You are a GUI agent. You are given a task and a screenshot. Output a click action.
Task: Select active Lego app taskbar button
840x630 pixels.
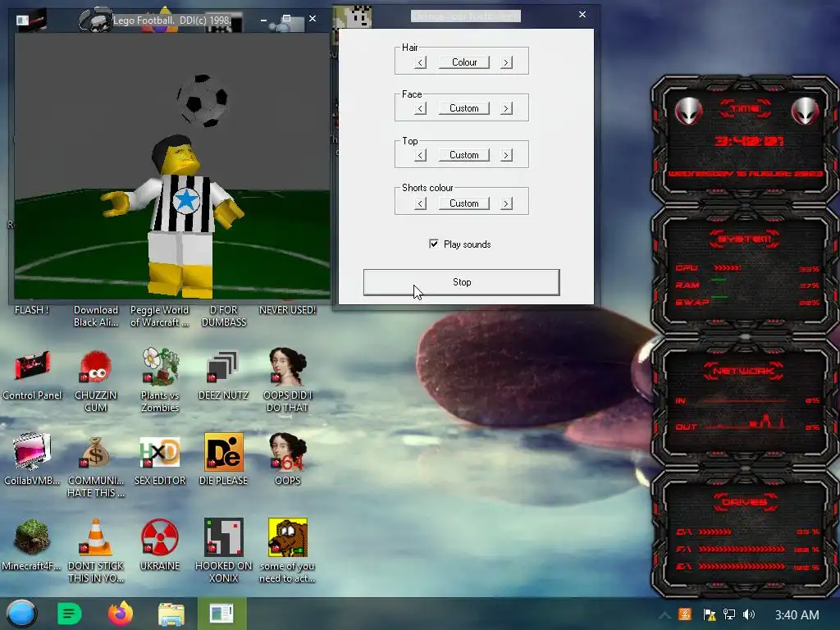(x=221, y=614)
